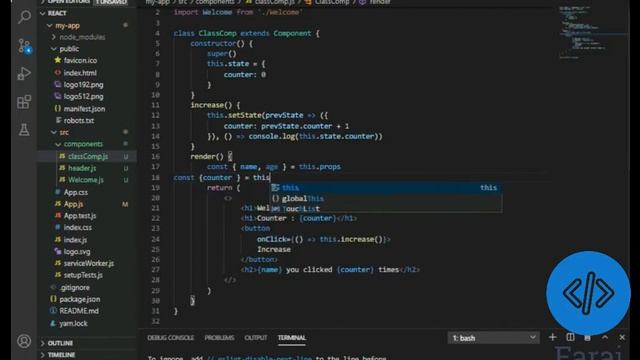Split the terminal panel
Viewport: 640px width, 360px height.
coord(570,337)
